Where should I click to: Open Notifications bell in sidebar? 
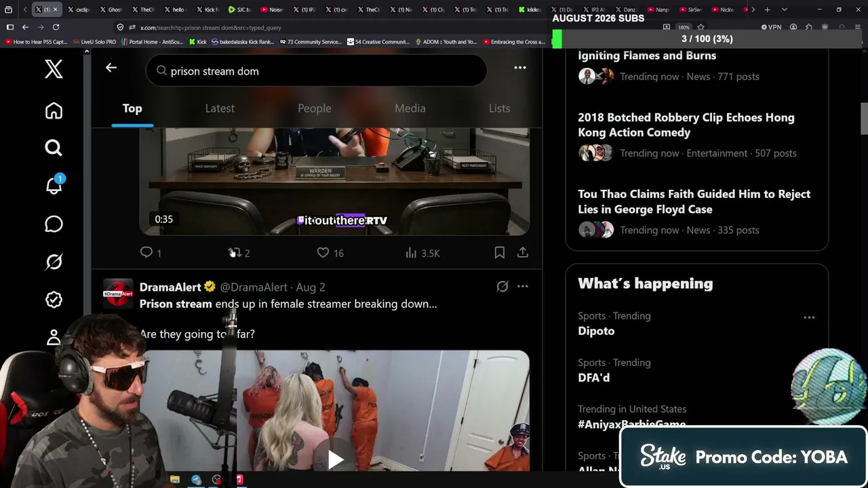54,185
